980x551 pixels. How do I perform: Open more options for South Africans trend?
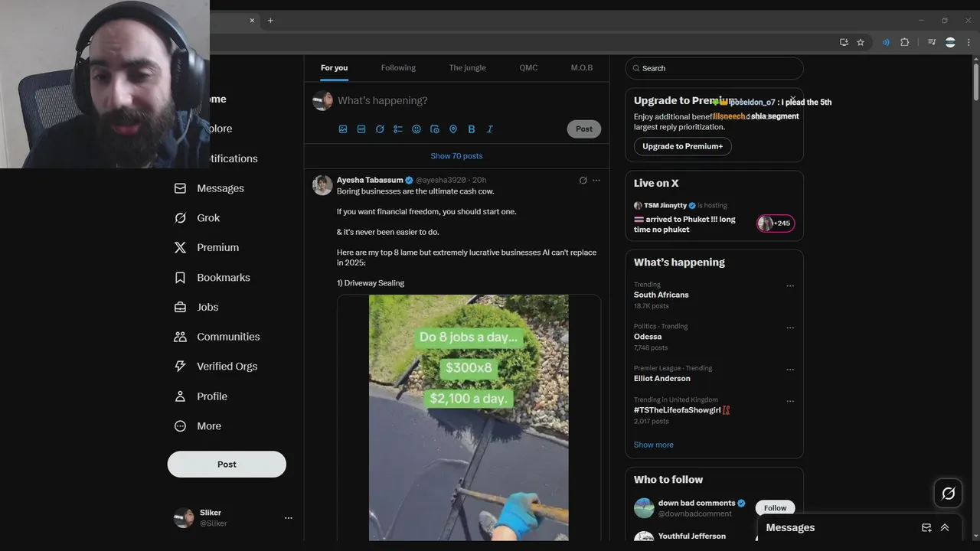pos(790,286)
